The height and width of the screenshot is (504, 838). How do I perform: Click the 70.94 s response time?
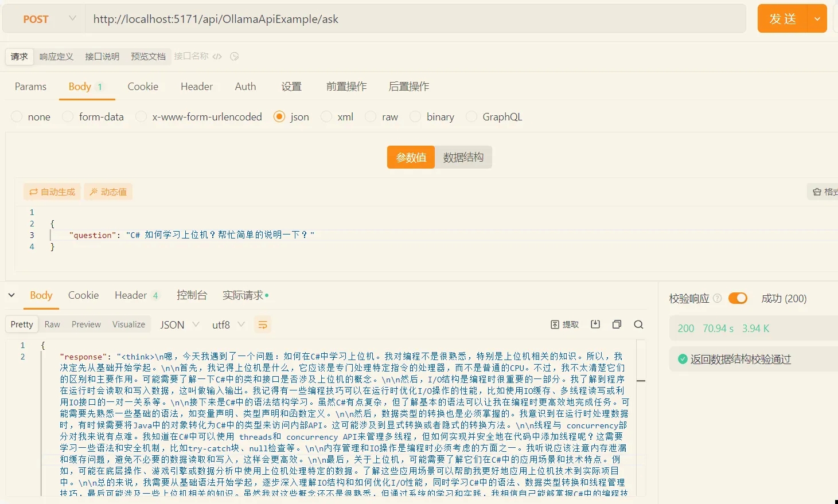click(718, 329)
